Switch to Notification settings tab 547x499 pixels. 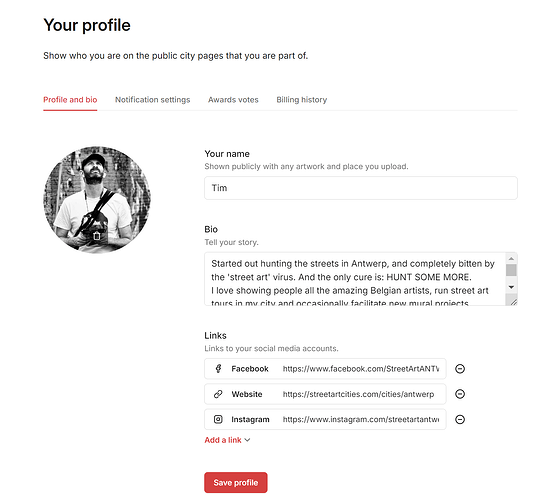(x=152, y=100)
